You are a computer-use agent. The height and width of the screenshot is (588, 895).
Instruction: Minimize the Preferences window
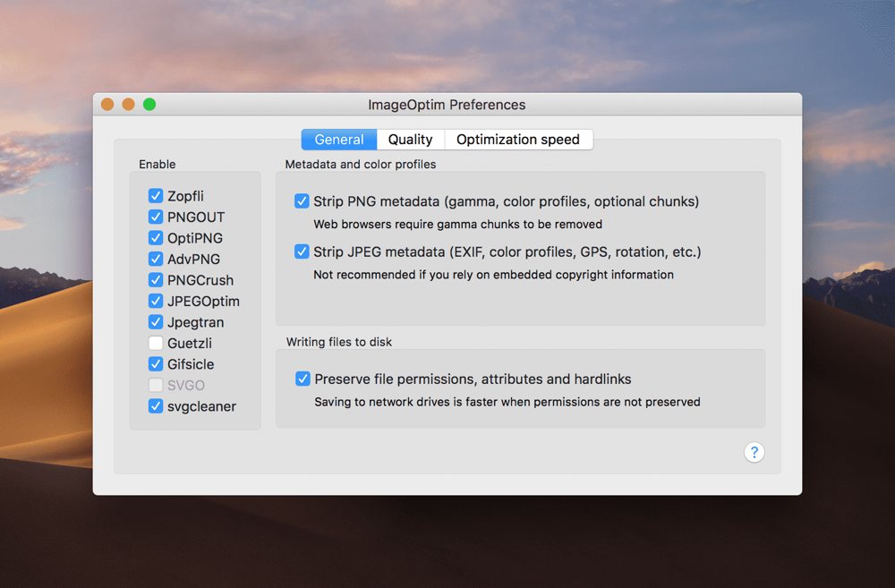pos(128,105)
